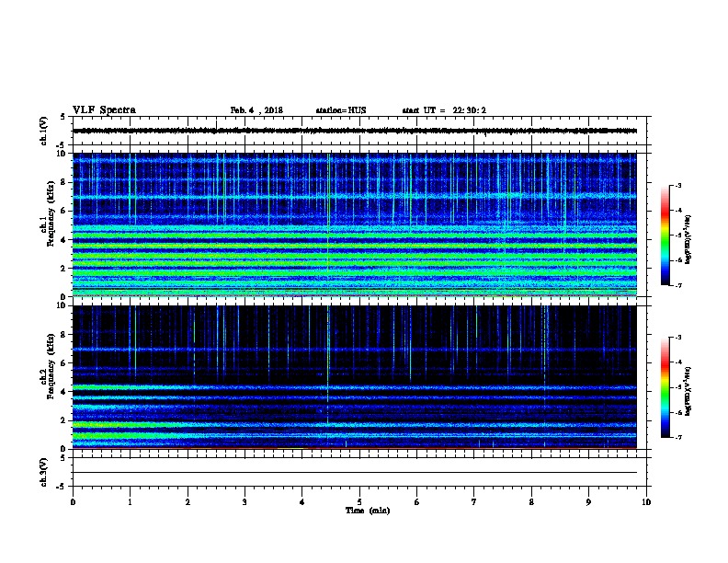The image size is (728, 563).
Task: Click the "ch.3(V)" axis label
Action: point(44,473)
